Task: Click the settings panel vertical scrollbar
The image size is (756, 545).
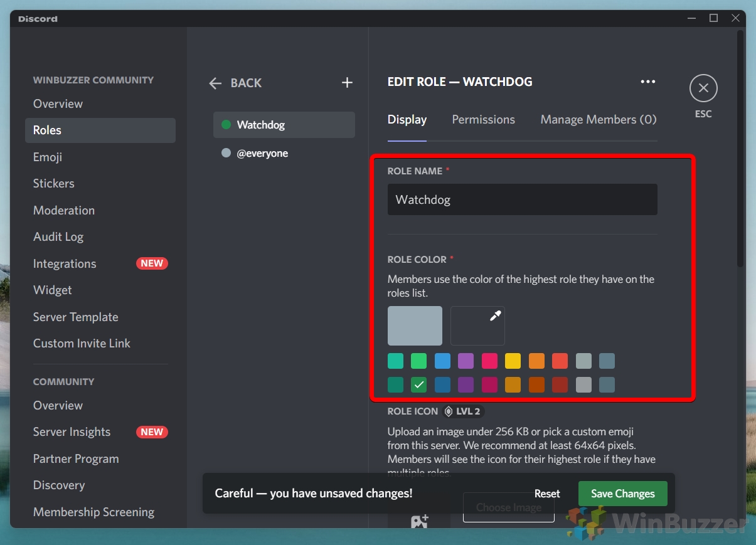Action: (x=740, y=149)
